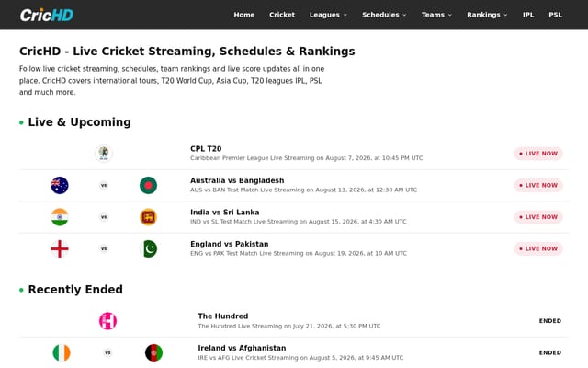Expand the Schedules dropdown menu
588x368 pixels.
(384, 15)
